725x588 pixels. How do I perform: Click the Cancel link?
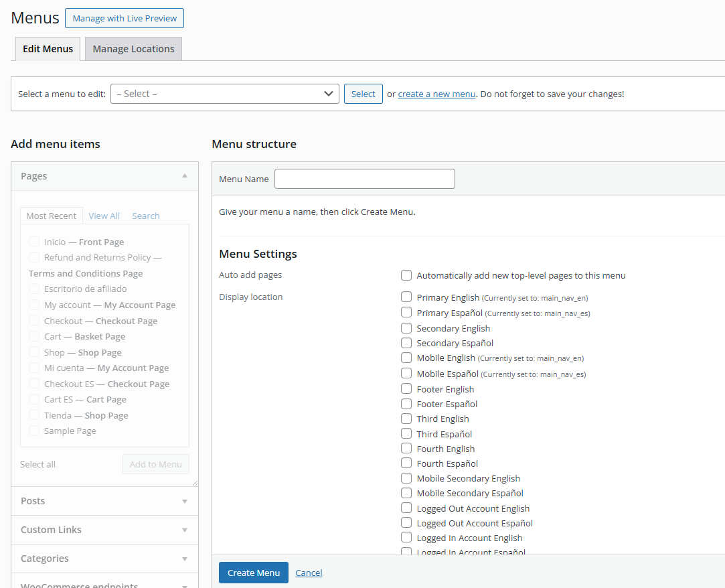(x=309, y=573)
